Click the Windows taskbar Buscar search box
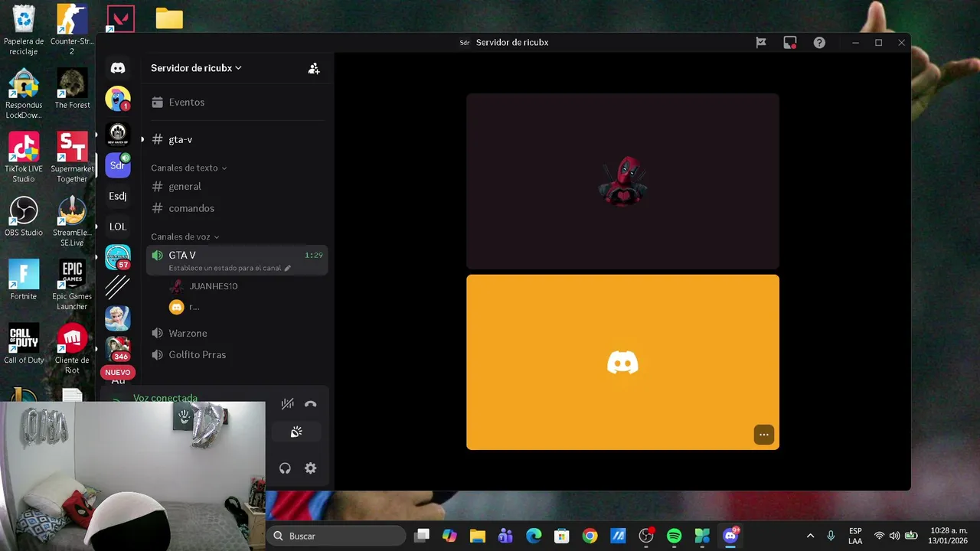This screenshot has width=980, height=551. click(336, 536)
